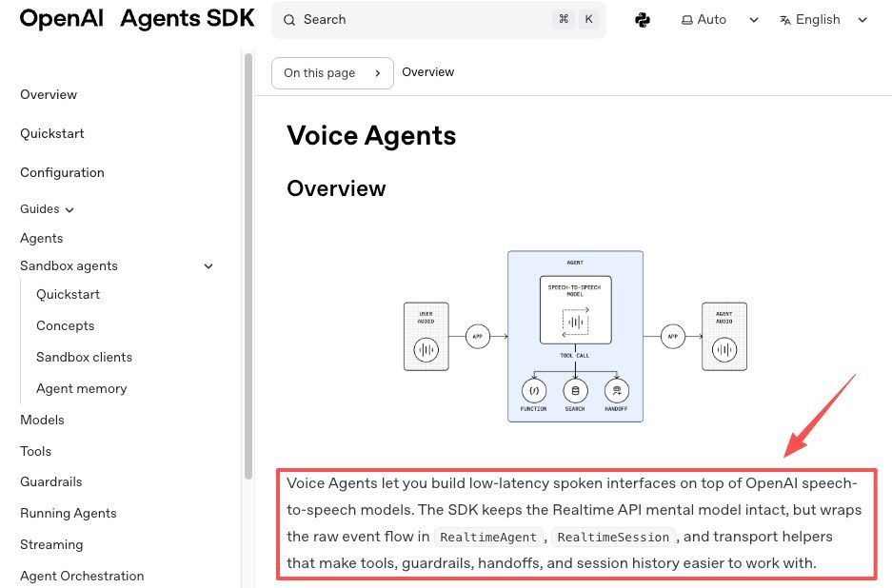Collapse the Sandbox agents chevron
The width and height of the screenshot is (892, 588).
click(208, 266)
